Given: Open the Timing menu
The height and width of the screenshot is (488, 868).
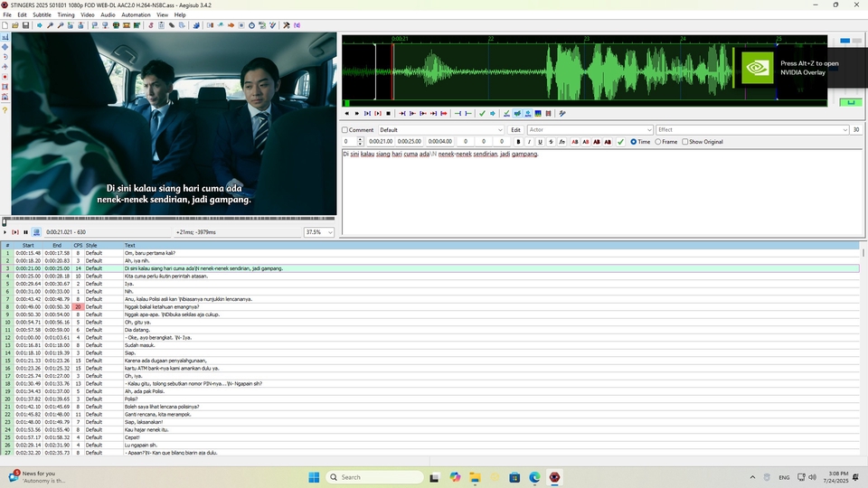Looking at the screenshot, I should [x=66, y=15].
